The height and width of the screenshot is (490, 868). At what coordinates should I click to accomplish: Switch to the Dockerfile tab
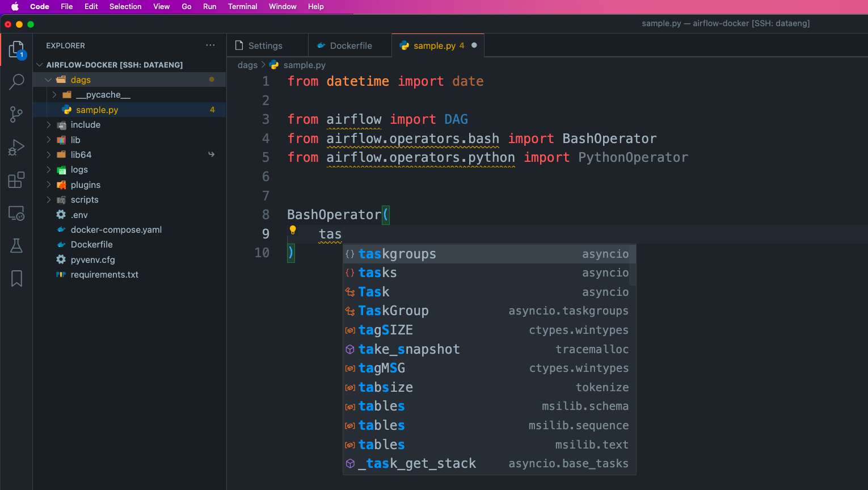point(349,45)
